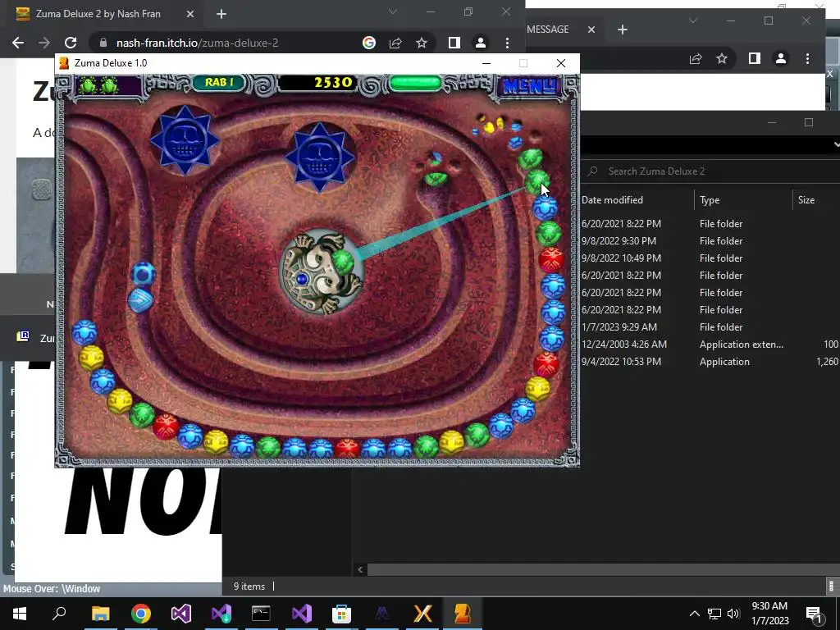The image size is (840, 630).
Task: Open new tab beside MESSAGE tab
Action: coord(622,30)
